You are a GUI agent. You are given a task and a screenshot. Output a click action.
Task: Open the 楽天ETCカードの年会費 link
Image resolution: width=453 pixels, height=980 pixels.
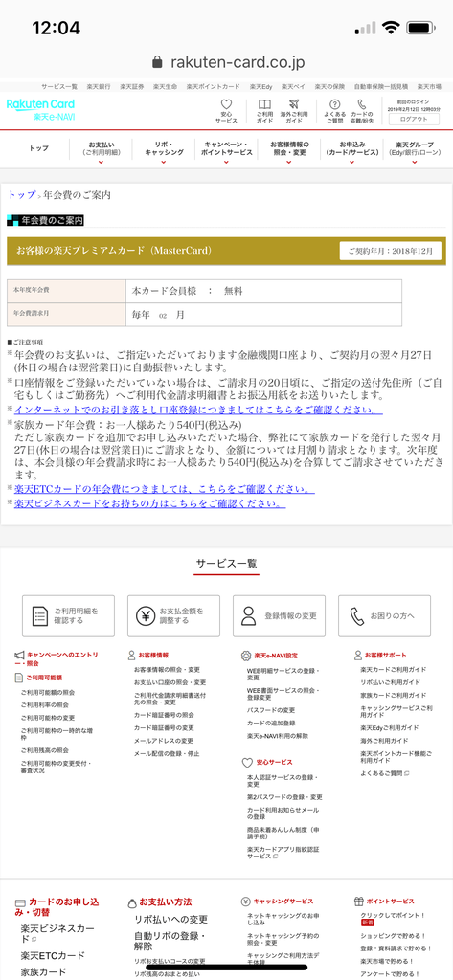[164, 489]
